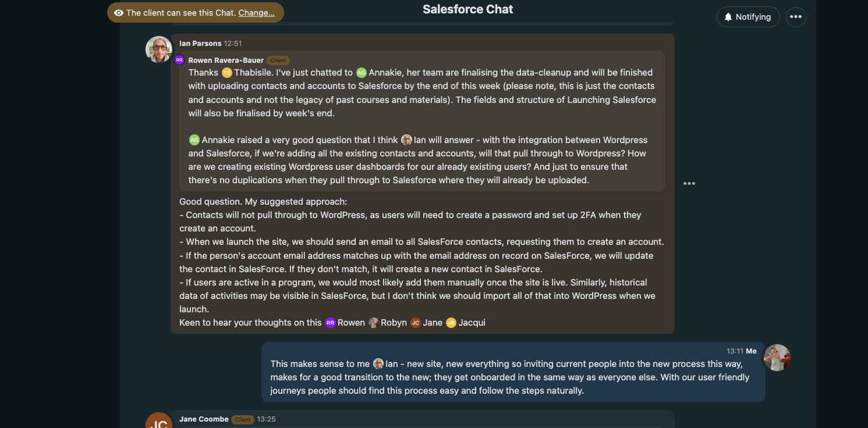Click the Ian mention in my reply
The image size is (868, 428).
(x=385, y=364)
